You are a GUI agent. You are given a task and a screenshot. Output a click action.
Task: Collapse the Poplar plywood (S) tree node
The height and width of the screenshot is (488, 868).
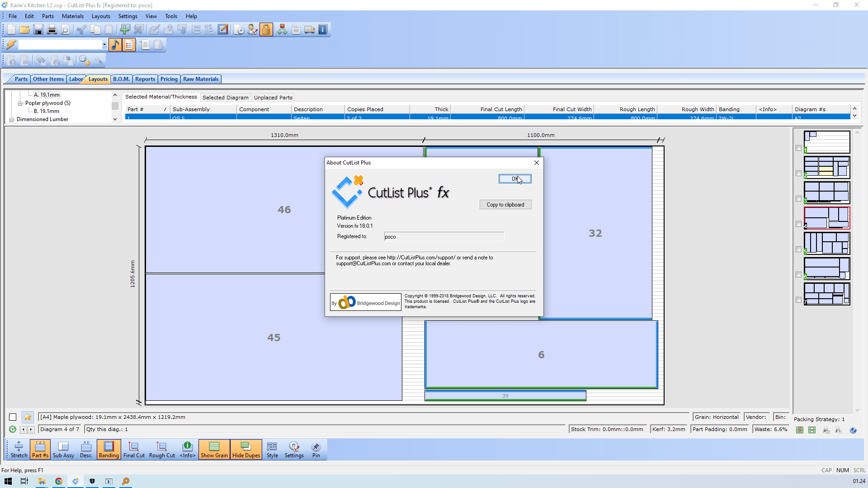20,103
